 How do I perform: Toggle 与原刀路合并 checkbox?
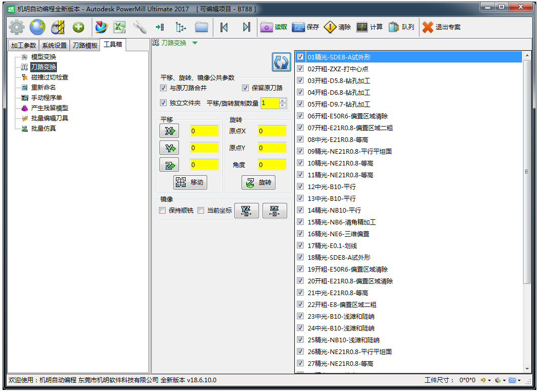[163, 88]
